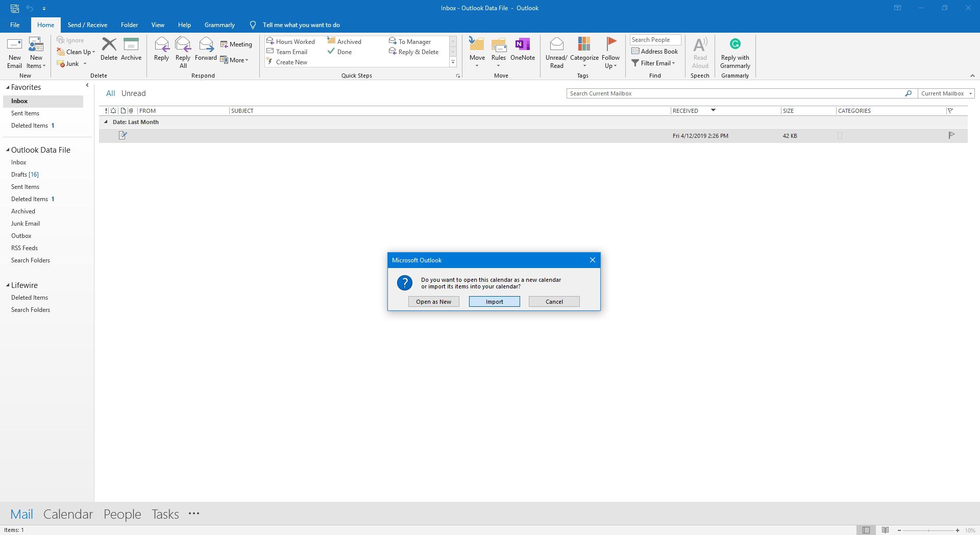Screen dimensions: 980x535
Task: Collapse the Outlook Data File tree
Action: pyautogui.click(x=8, y=150)
